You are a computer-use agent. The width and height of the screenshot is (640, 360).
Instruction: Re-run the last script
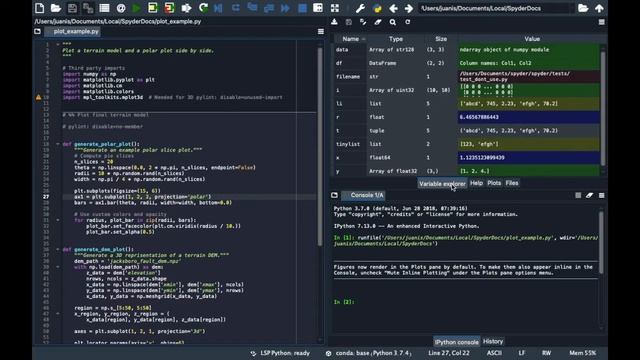pos(203,8)
